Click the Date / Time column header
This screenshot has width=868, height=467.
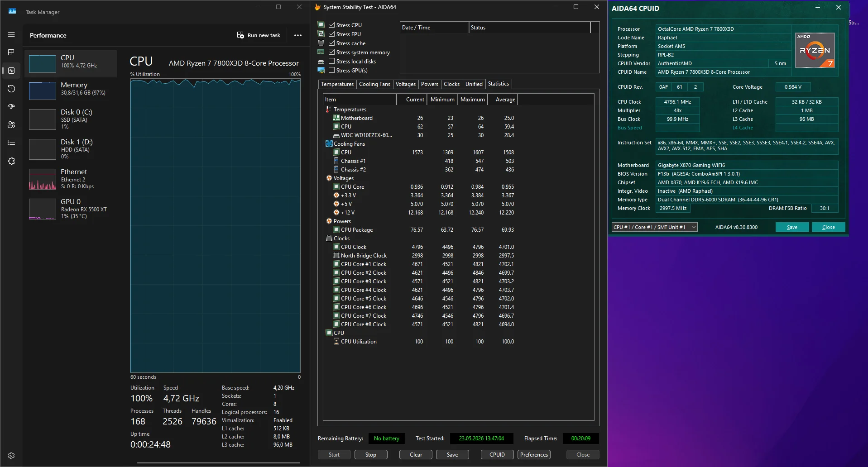pyautogui.click(x=434, y=28)
